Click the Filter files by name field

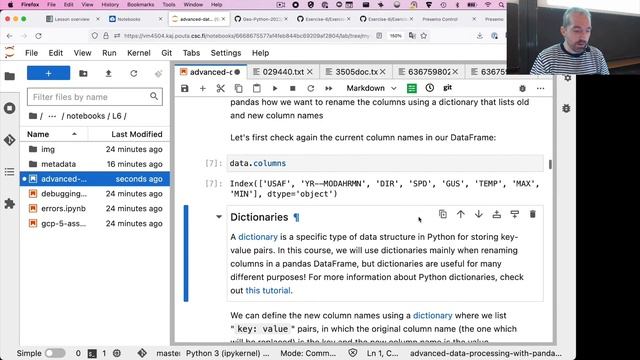pyautogui.click(x=95, y=97)
